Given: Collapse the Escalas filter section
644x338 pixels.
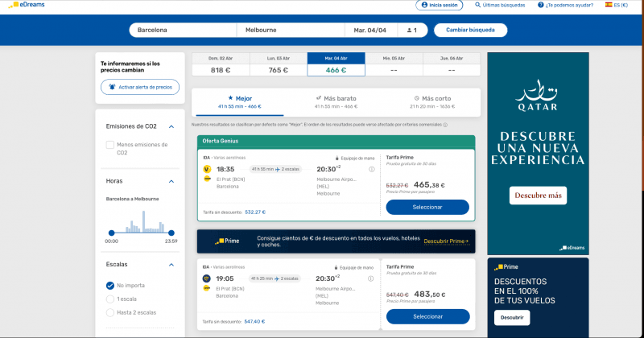Looking at the screenshot, I should coord(171,265).
